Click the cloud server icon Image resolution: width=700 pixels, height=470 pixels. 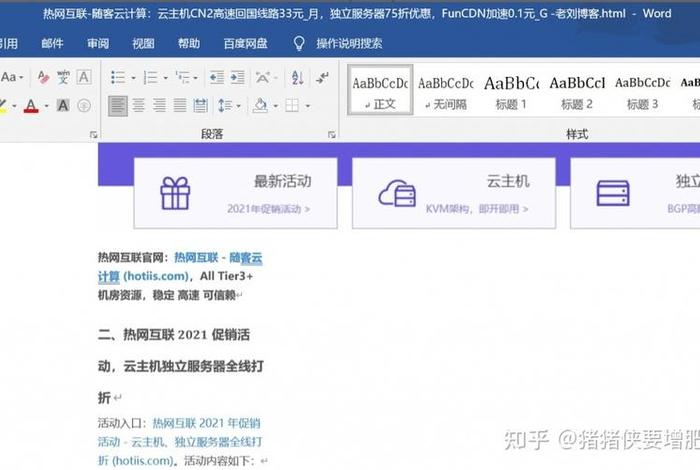pyautogui.click(x=397, y=193)
